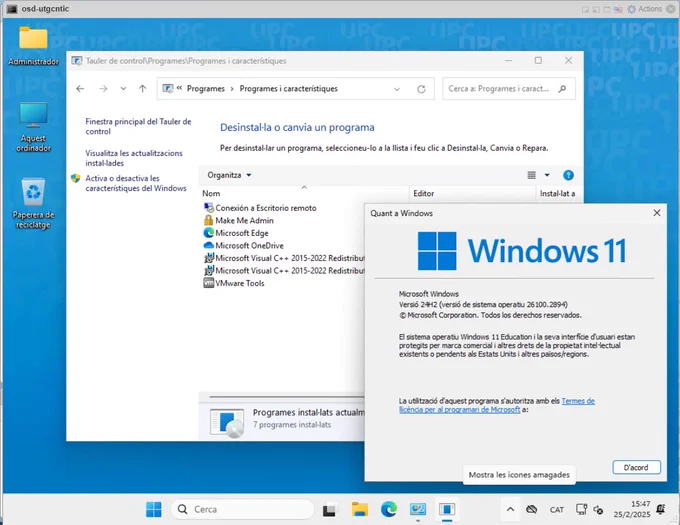Open clock showing 15:47 25/2/2025
Screen dimensions: 680x525
631,509
